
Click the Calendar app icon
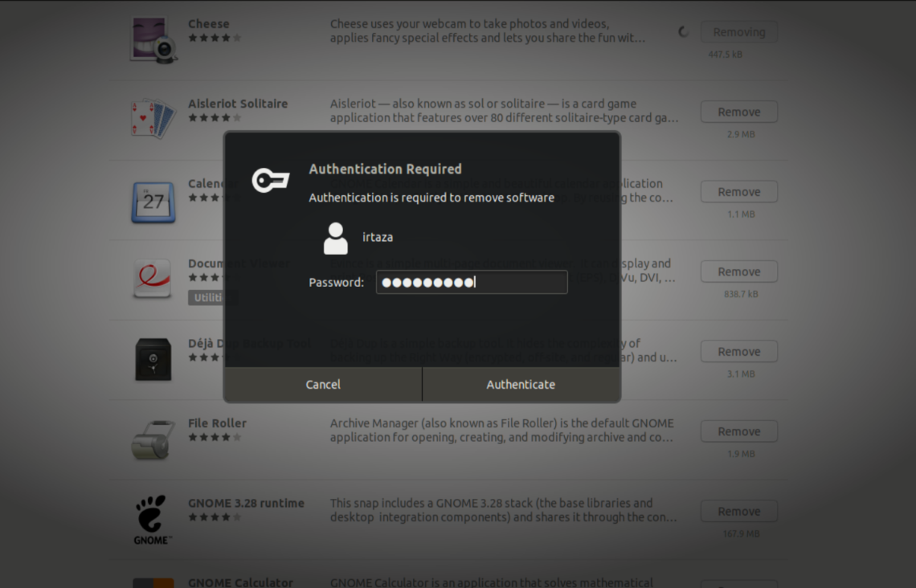(x=153, y=202)
